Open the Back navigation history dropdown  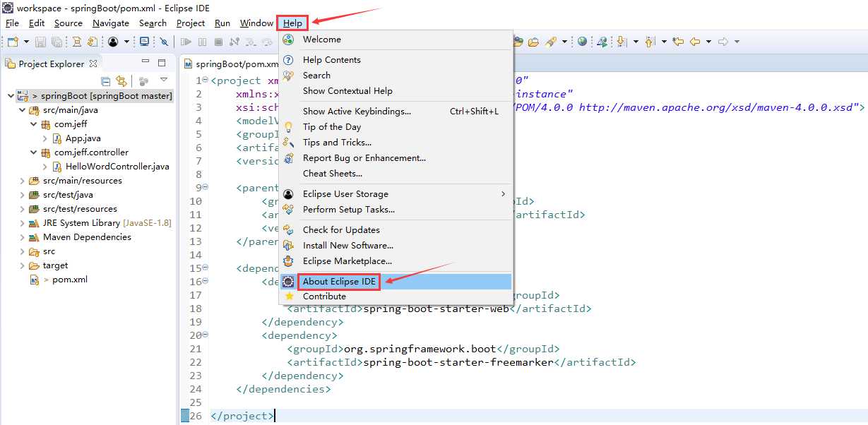tap(708, 42)
